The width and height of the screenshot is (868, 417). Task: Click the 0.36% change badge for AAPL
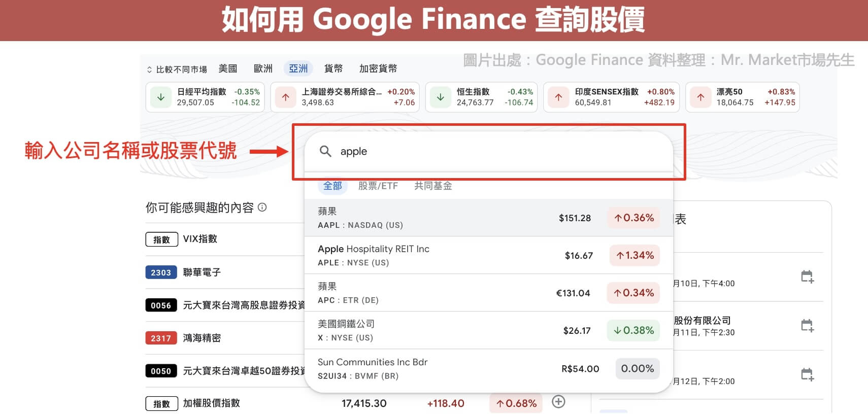[634, 218]
